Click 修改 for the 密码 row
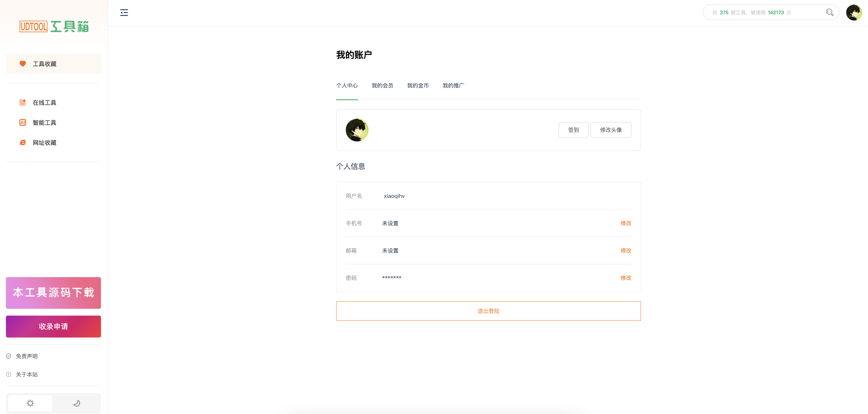 (x=626, y=278)
